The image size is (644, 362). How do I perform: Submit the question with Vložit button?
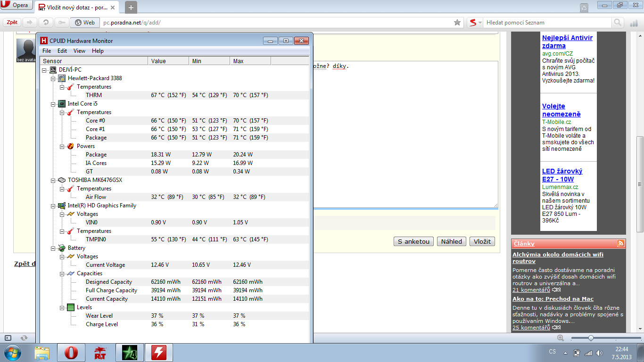pos(482,241)
